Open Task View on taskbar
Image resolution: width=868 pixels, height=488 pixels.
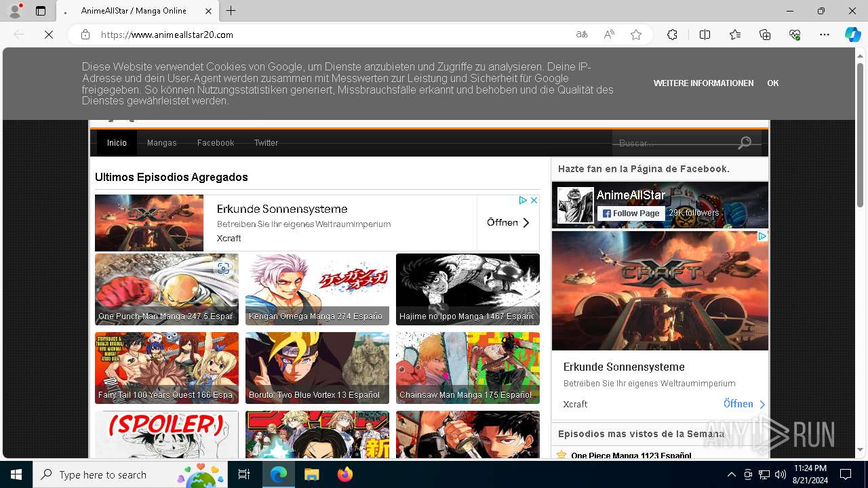pos(244,474)
